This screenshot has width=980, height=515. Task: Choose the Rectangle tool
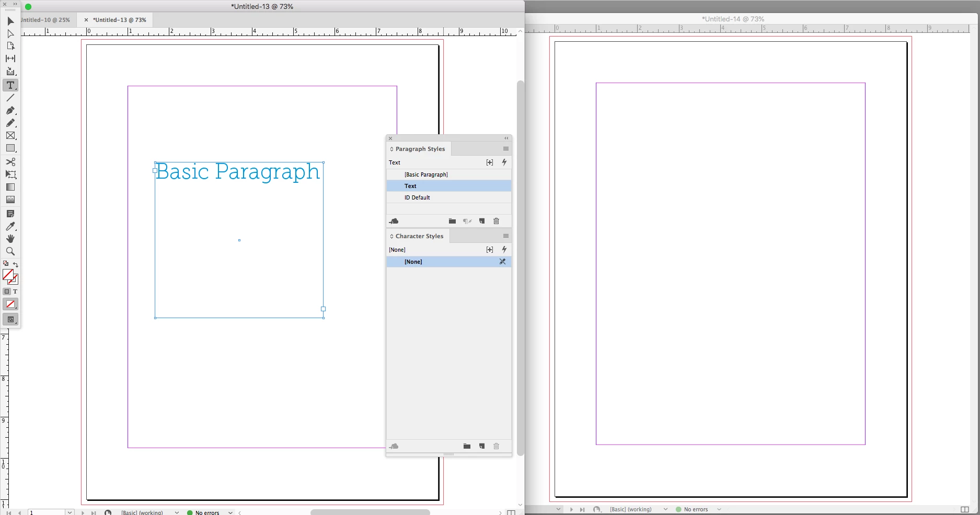pos(10,148)
